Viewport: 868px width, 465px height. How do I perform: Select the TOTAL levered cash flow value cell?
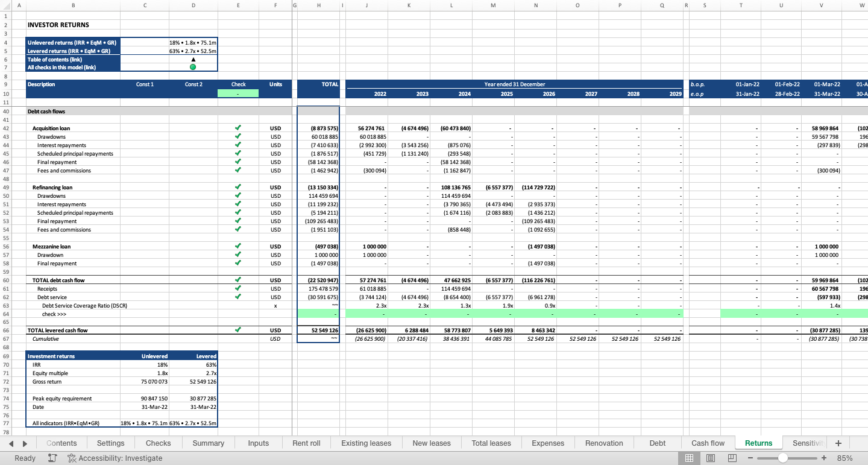click(318, 331)
